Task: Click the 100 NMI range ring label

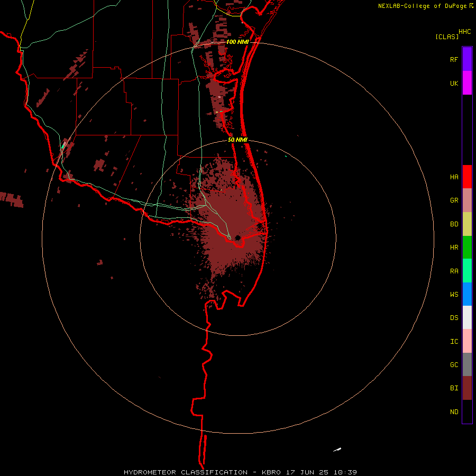Action: point(237,42)
